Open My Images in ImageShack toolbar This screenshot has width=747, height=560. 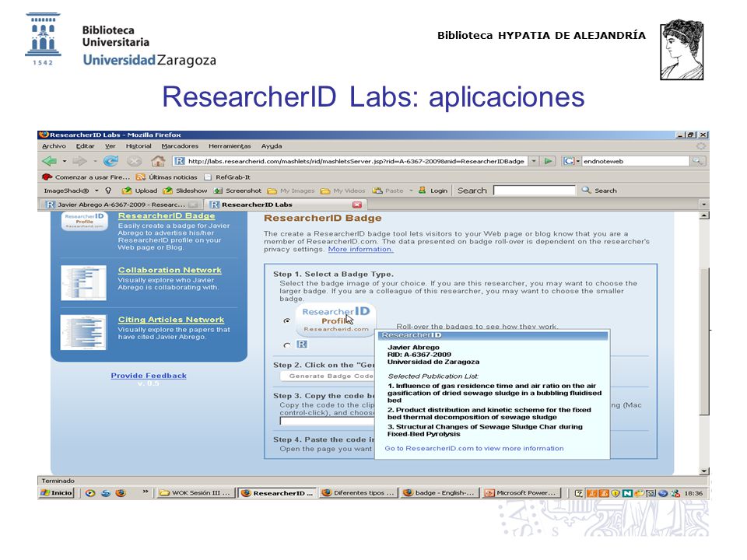pyautogui.click(x=291, y=191)
